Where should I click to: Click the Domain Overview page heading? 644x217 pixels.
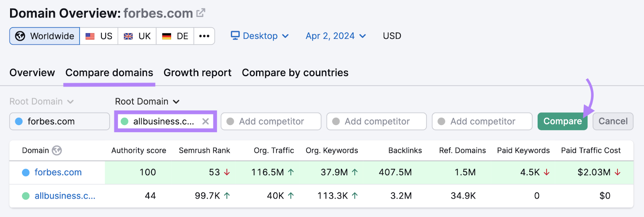[101, 13]
